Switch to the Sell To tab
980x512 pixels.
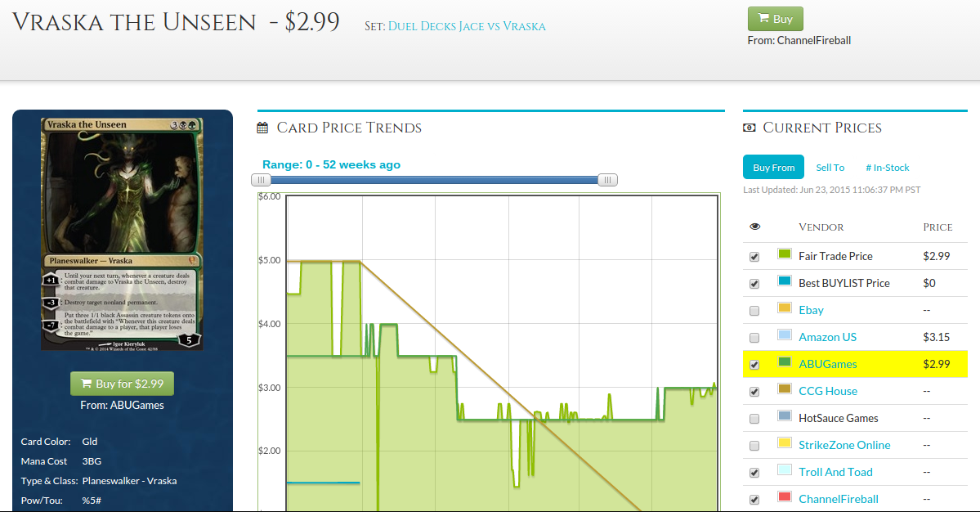[x=830, y=168]
